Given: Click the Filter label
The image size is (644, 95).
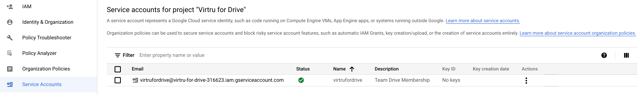Looking at the screenshot, I should (x=128, y=55).
